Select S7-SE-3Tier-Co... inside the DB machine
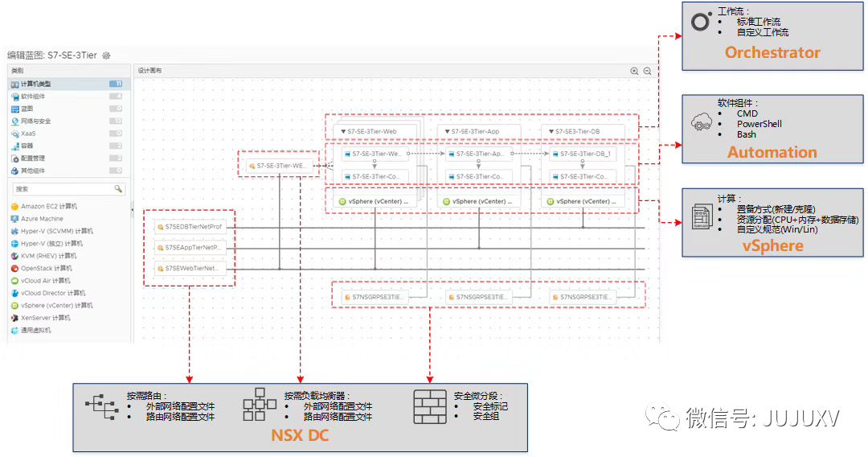 (x=583, y=177)
